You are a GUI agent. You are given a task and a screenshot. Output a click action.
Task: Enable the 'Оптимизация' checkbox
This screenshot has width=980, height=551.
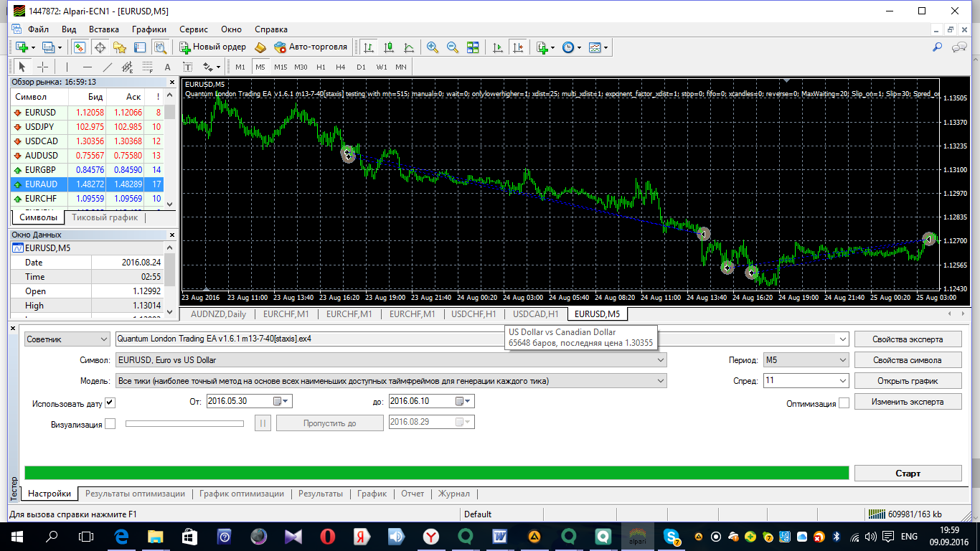pyautogui.click(x=844, y=403)
